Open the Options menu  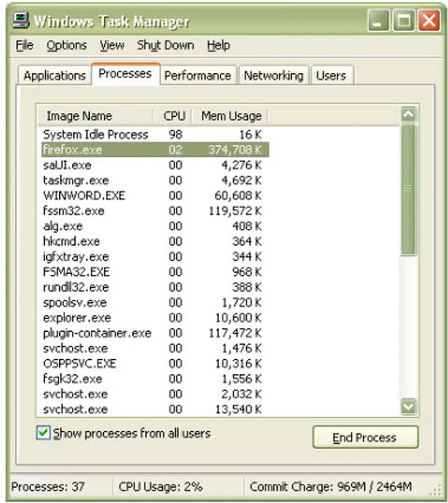67,46
